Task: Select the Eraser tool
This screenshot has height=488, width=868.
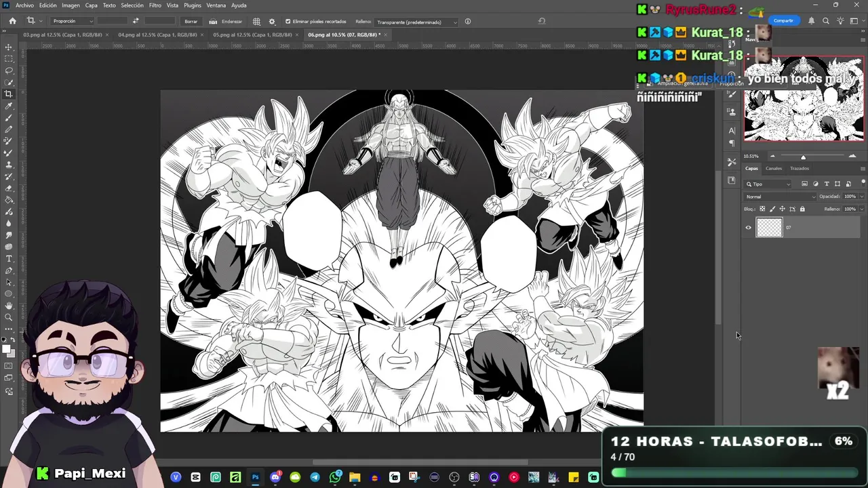Action: point(9,188)
